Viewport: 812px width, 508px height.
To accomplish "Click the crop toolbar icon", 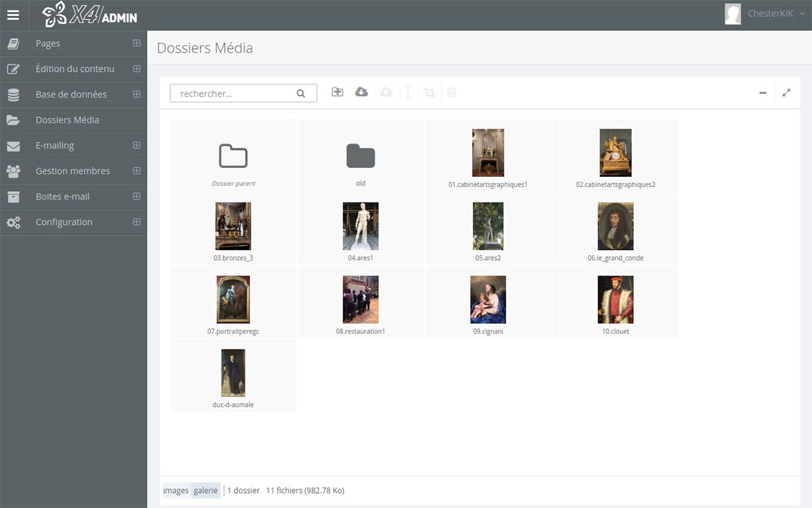I will click(x=430, y=92).
